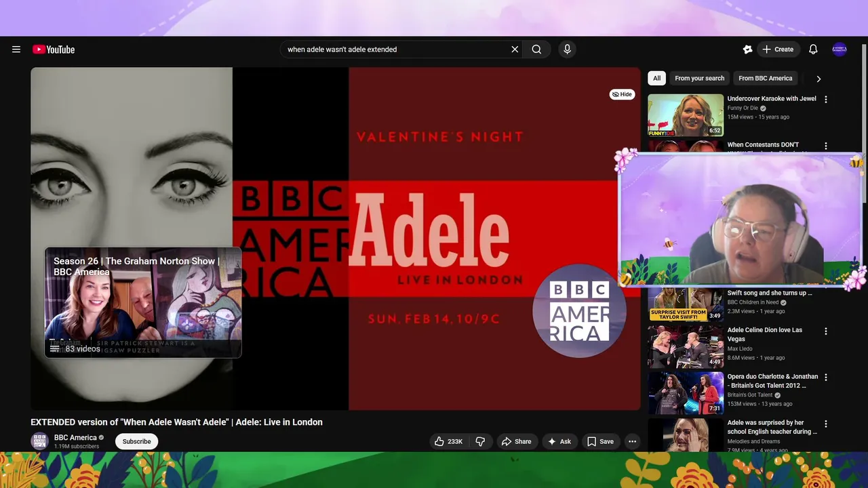Open more actions three-dot menu

click(632, 441)
